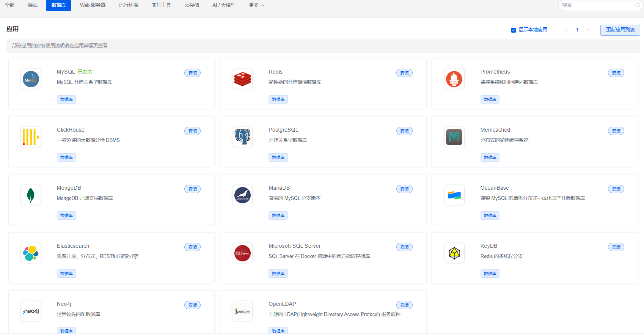Click the KeyDB geometric logo icon

[x=454, y=253]
